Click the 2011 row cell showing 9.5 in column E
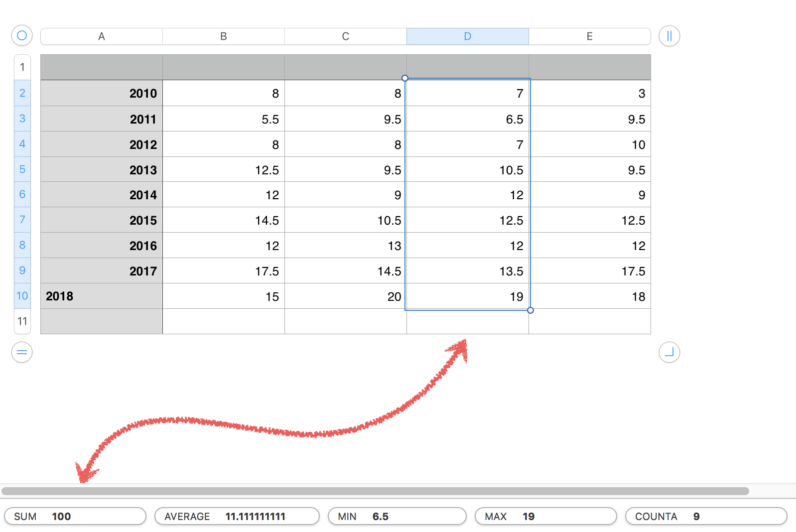This screenshot has height=532, width=796. 590,119
